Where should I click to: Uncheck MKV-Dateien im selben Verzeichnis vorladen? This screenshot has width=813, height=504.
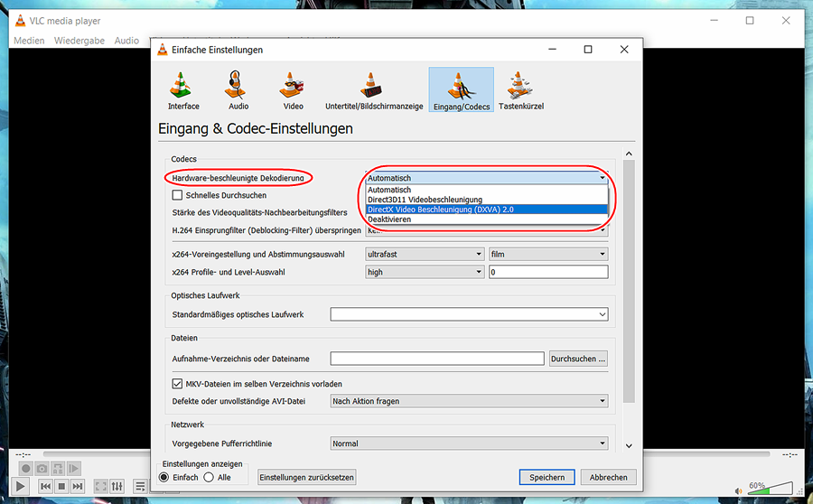[177, 384]
